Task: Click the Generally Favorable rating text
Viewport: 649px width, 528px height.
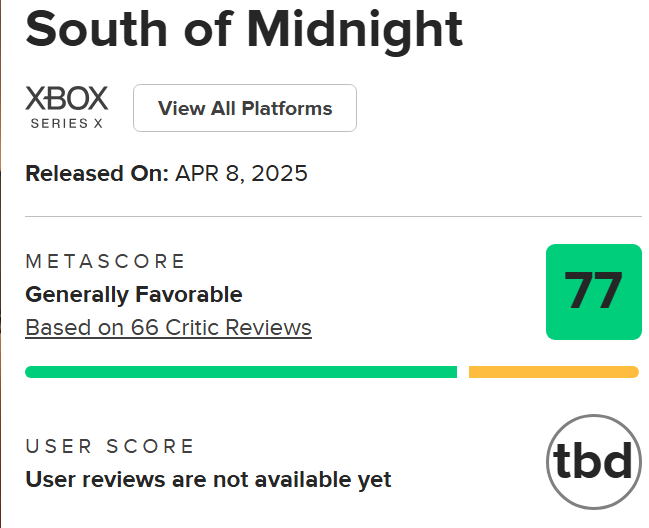Action: (134, 294)
